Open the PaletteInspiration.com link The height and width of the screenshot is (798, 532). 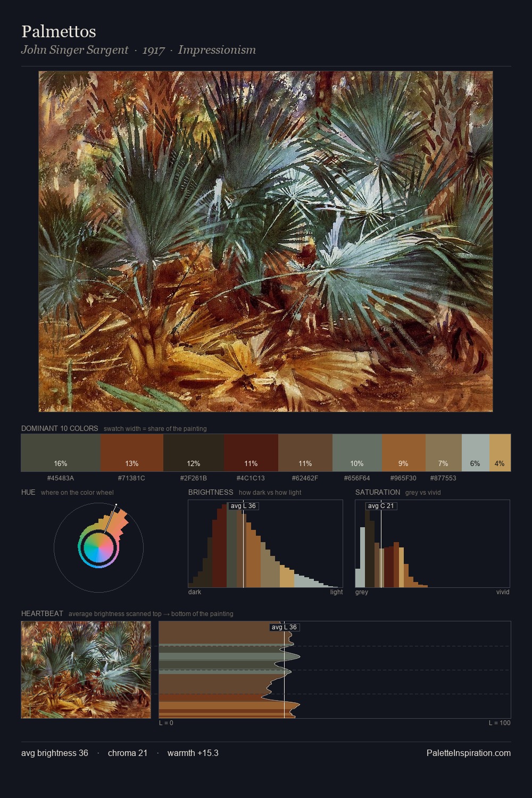469,753
